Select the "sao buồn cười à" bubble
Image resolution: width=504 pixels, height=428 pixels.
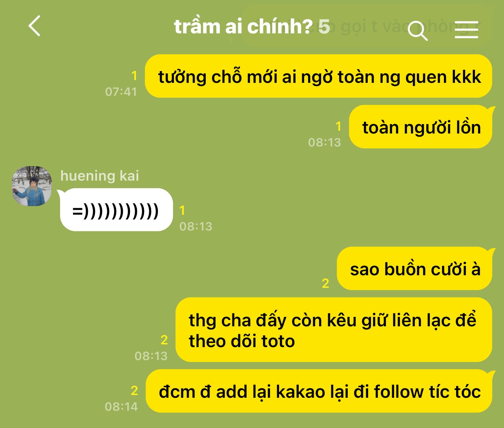[x=415, y=269]
